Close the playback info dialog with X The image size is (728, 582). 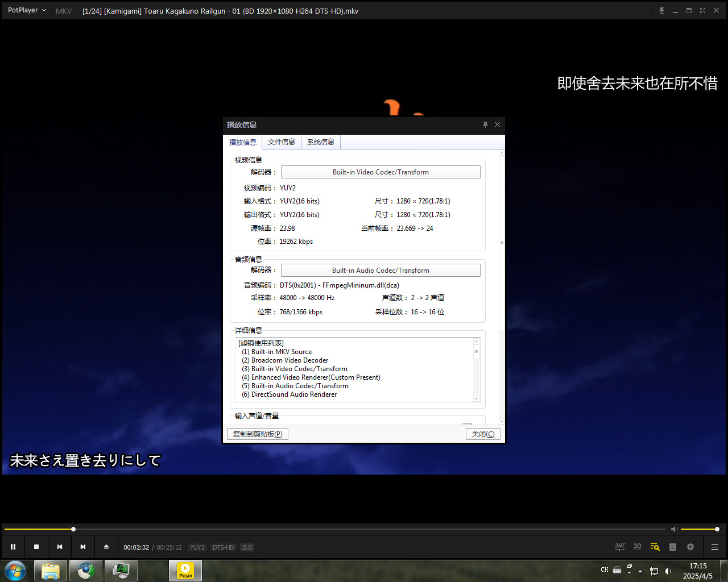[x=497, y=124]
